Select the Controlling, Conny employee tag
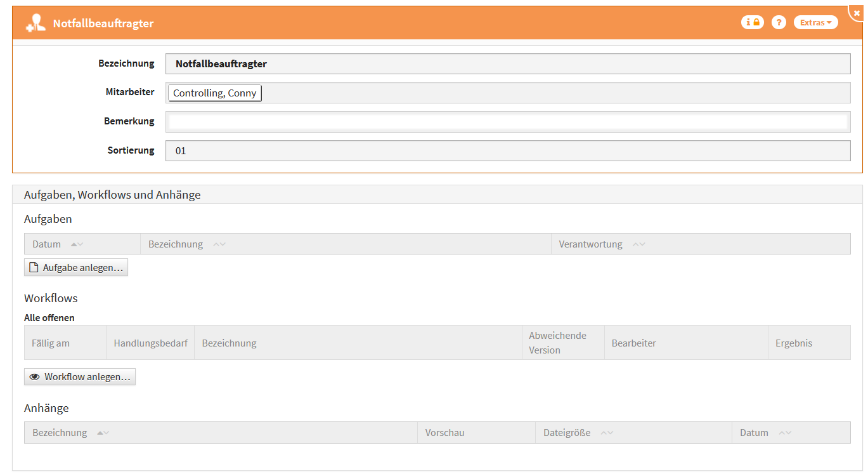 pos(214,93)
